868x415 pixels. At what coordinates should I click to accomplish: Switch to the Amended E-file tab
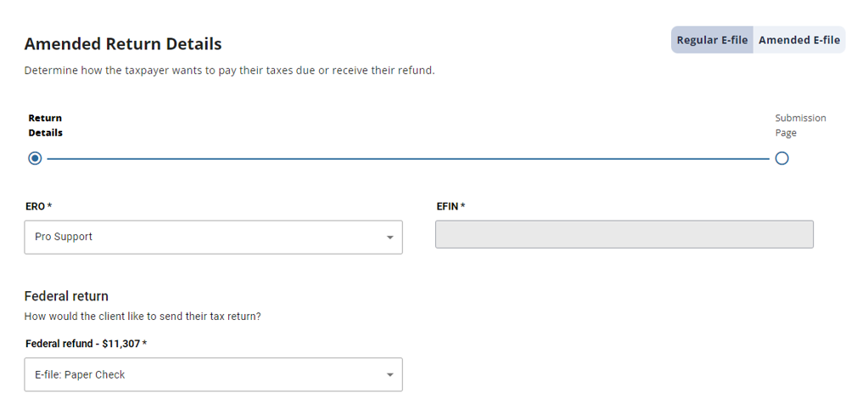click(x=798, y=40)
